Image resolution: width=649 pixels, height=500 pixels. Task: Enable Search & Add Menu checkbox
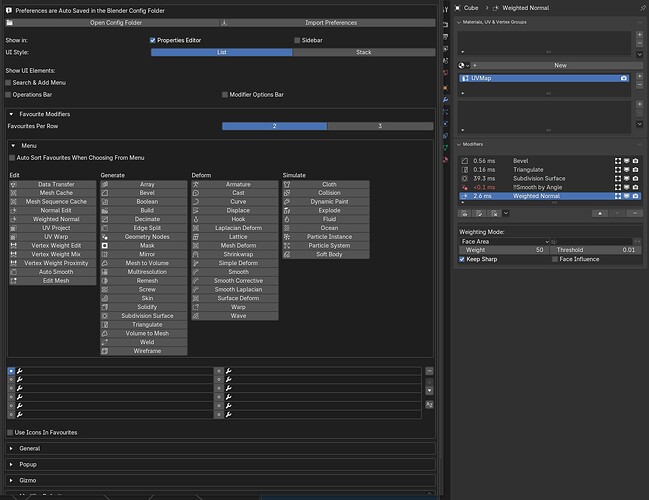(x=8, y=83)
